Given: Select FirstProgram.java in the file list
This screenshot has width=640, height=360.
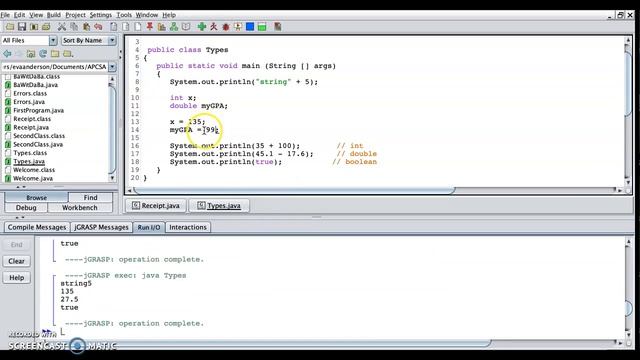Looking at the screenshot, I should (x=38, y=111).
